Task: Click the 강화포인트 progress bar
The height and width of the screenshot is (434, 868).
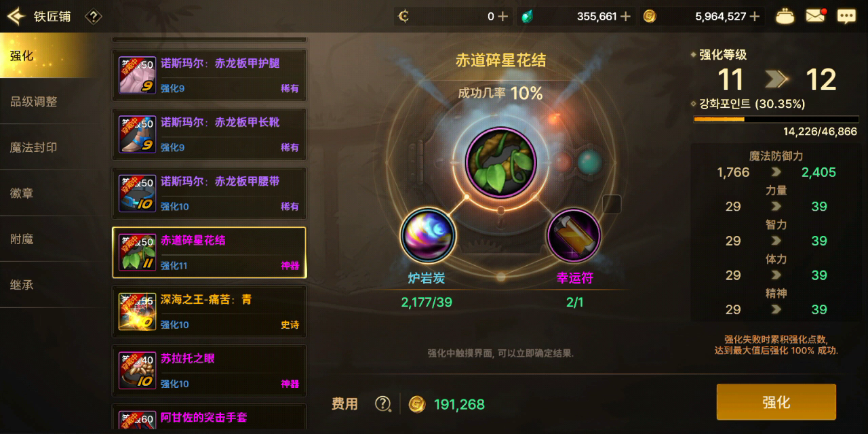Action: point(774,119)
